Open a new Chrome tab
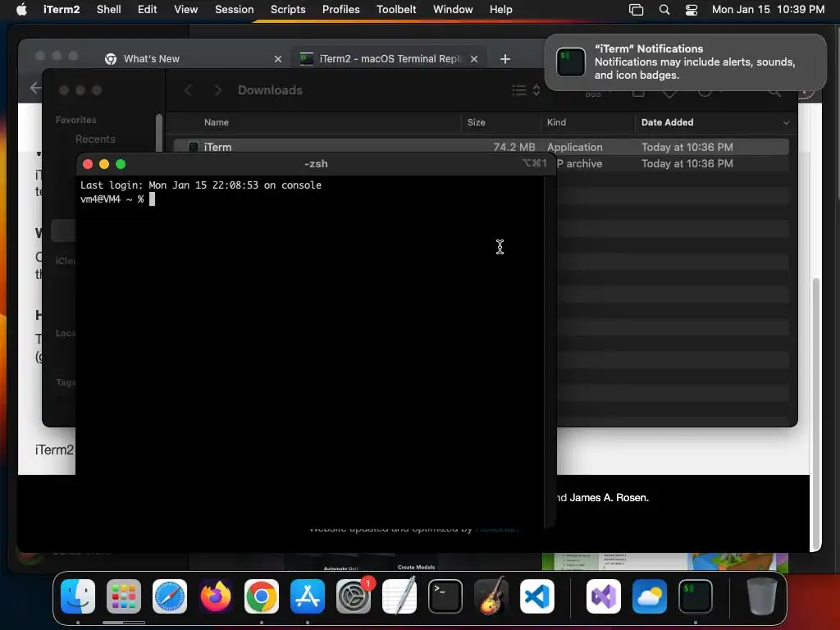This screenshot has width=840, height=630. (504, 59)
